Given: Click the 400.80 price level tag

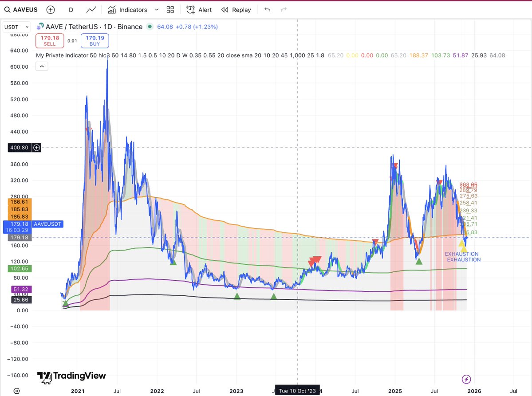Looking at the screenshot, I should coord(19,148).
